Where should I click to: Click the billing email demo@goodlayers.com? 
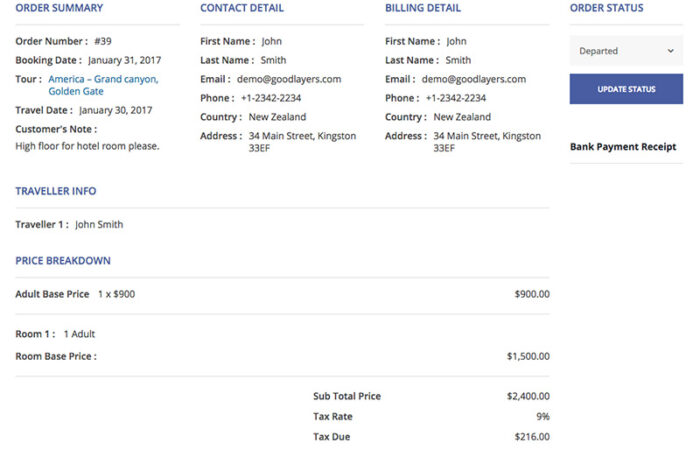click(x=474, y=79)
